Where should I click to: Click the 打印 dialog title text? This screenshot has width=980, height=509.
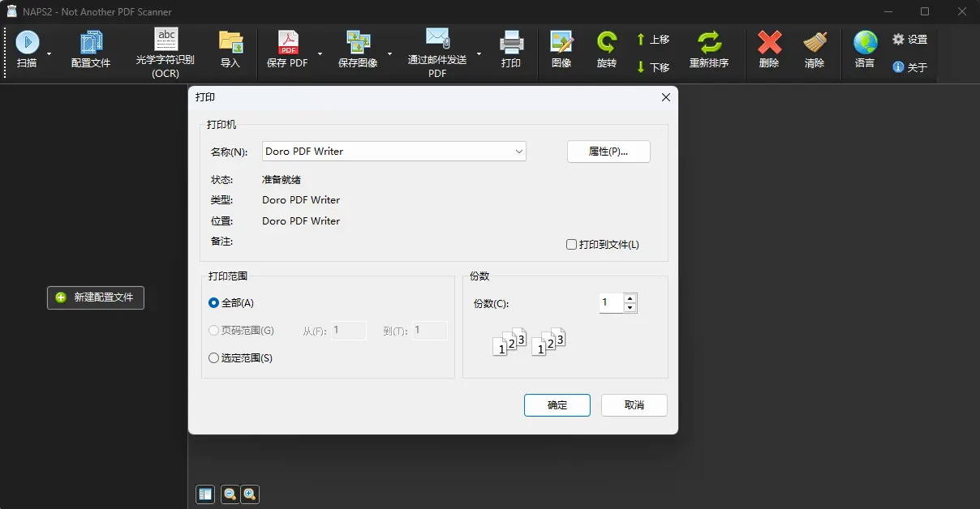point(205,97)
